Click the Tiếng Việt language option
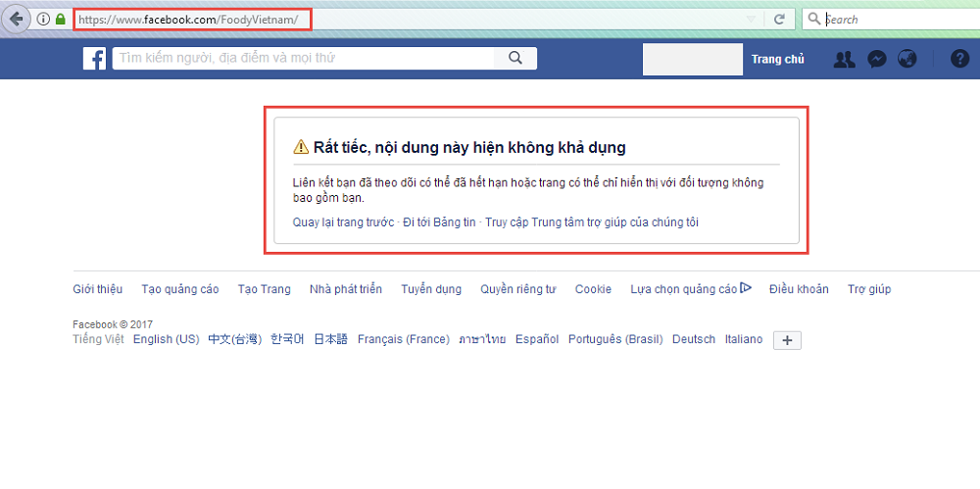 tap(98, 339)
